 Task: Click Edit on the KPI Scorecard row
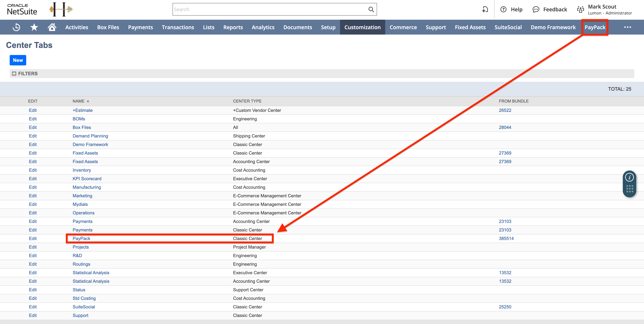tap(33, 179)
